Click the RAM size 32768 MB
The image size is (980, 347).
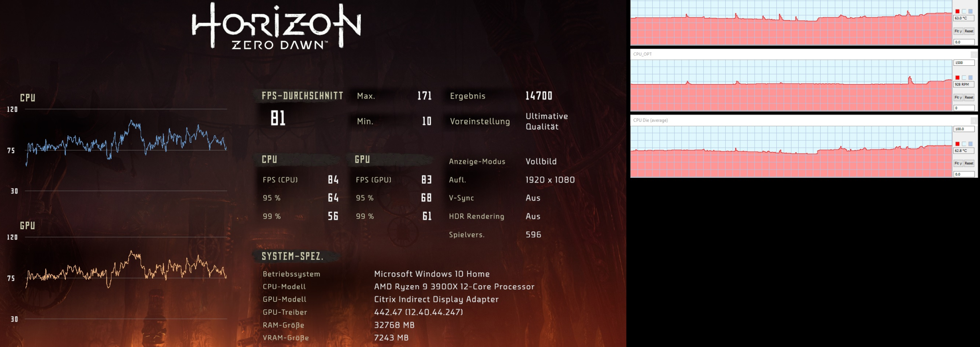click(x=394, y=325)
